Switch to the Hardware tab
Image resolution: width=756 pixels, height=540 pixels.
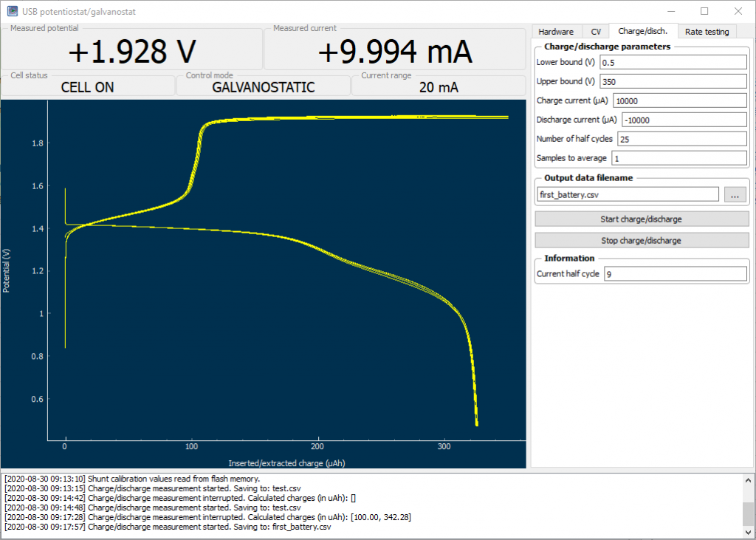click(556, 31)
